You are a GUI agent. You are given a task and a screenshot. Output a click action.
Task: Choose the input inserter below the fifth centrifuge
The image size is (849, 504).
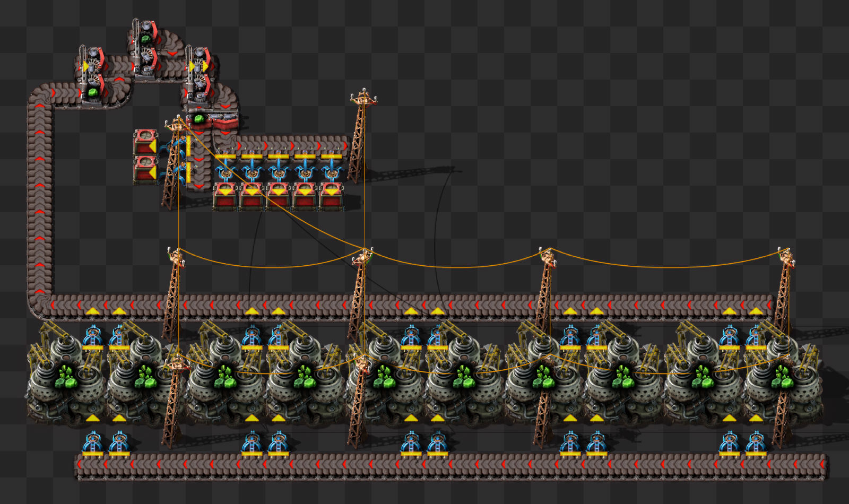pos(411,444)
